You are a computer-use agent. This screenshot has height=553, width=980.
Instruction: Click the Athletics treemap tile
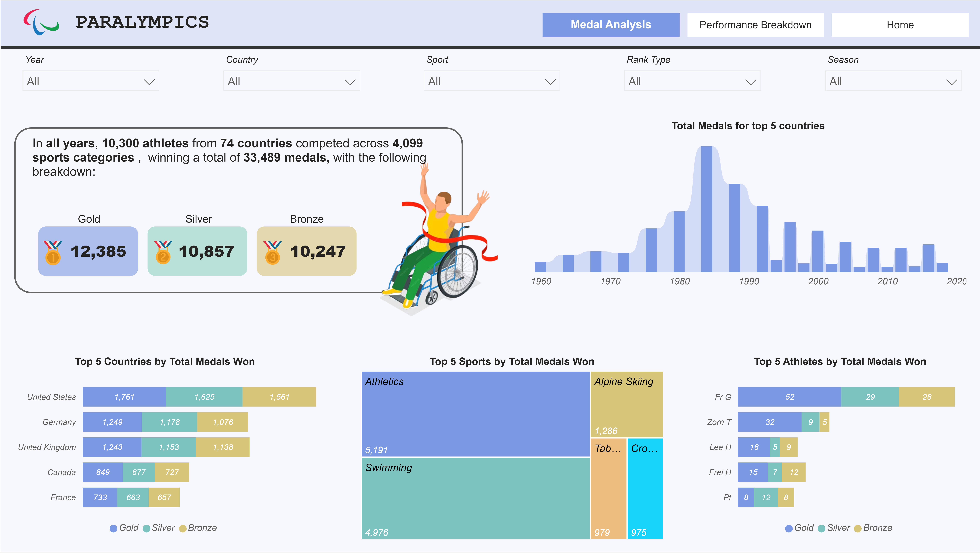(x=475, y=414)
